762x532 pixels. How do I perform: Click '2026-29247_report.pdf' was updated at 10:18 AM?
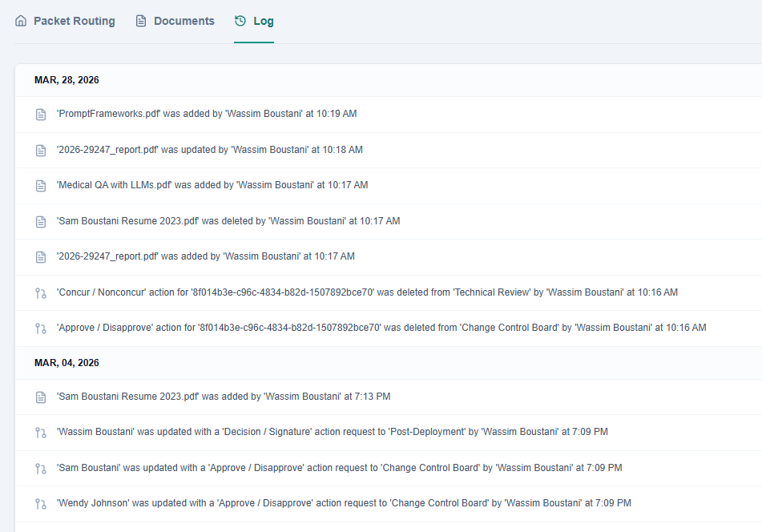tap(209, 150)
